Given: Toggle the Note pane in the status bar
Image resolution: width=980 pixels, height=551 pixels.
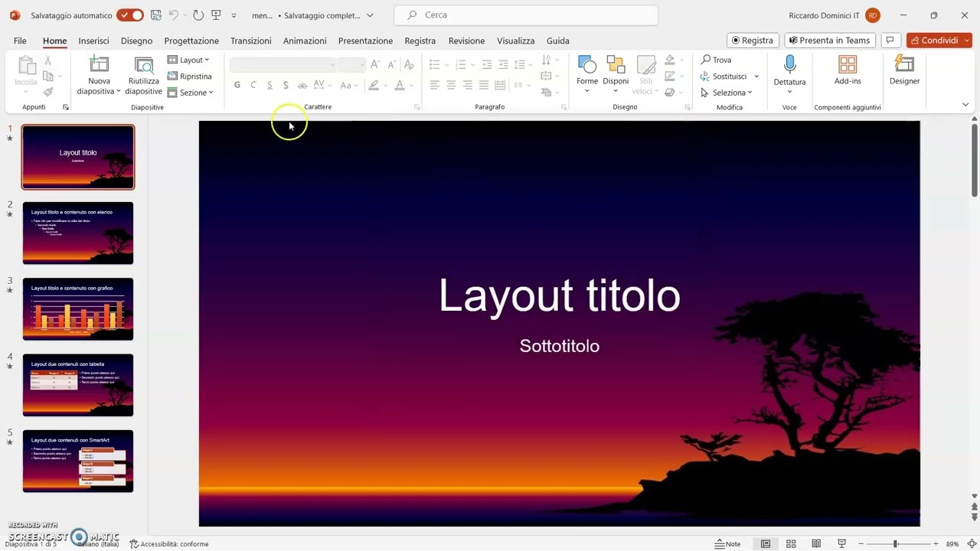Looking at the screenshot, I should pos(727,544).
